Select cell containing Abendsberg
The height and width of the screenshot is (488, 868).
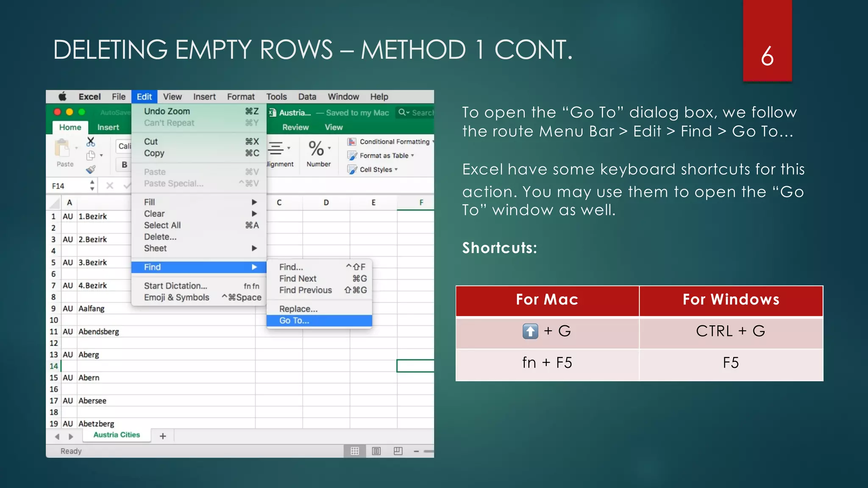tap(166, 331)
